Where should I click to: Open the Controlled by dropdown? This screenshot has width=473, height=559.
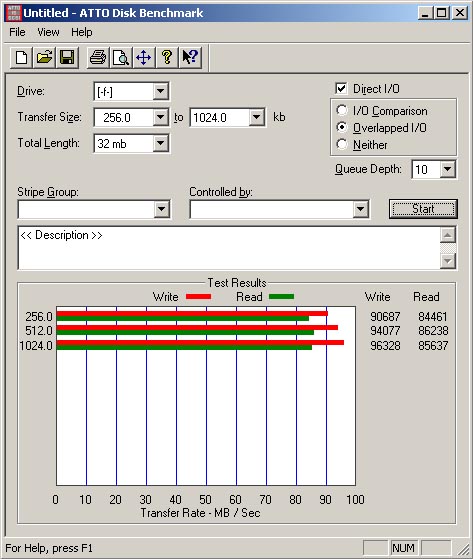(x=360, y=209)
